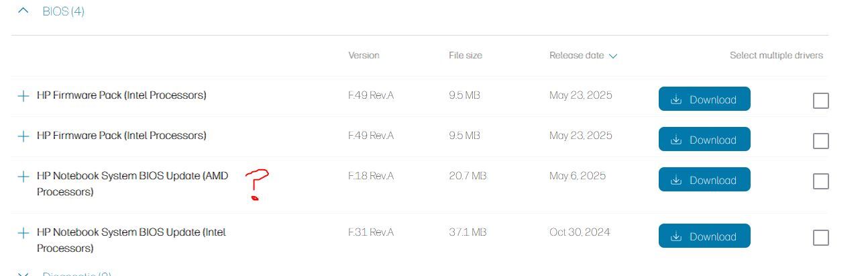Screen dimensions: 868x276
Task: Toggle Release date sort arrow
Action: tap(612, 56)
